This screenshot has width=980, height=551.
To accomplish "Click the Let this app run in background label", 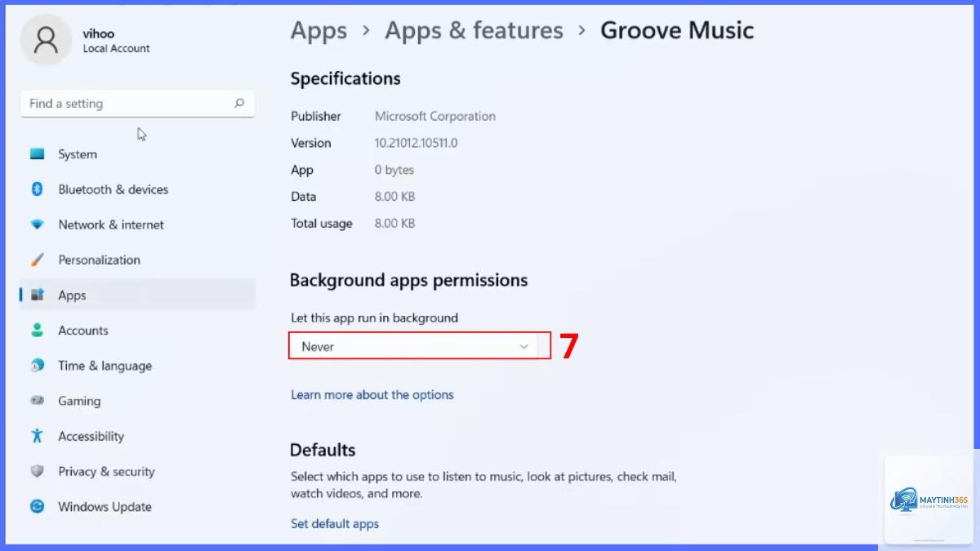I will (x=374, y=318).
